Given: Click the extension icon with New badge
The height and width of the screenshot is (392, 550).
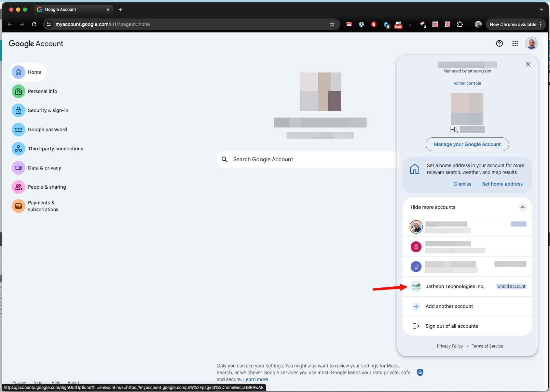Looking at the screenshot, I should point(398,25).
